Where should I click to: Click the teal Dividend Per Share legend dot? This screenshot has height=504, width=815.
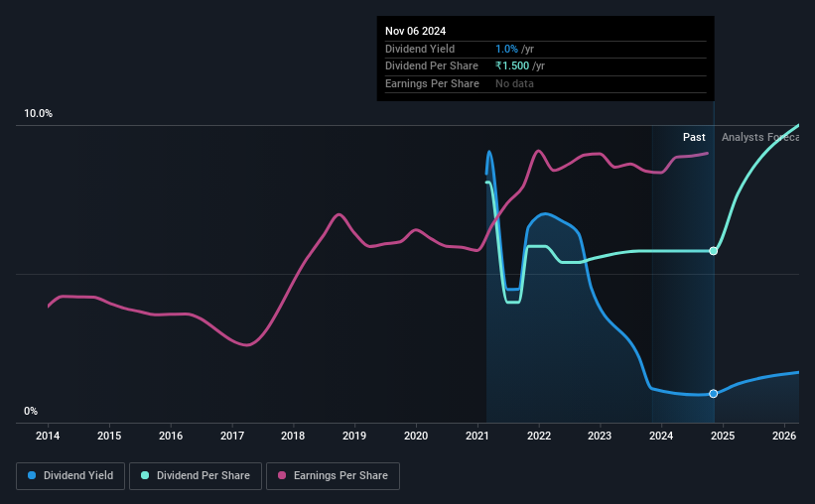coord(145,475)
